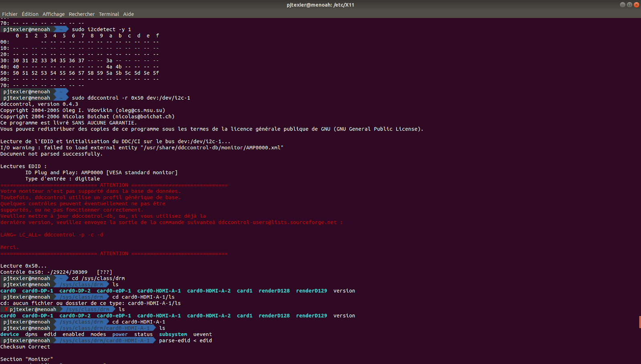Click 'LANG= LC_ALL= ddccontrol -p -c -d' line
Viewport: 641px width, 364px height.
[x=52, y=235]
